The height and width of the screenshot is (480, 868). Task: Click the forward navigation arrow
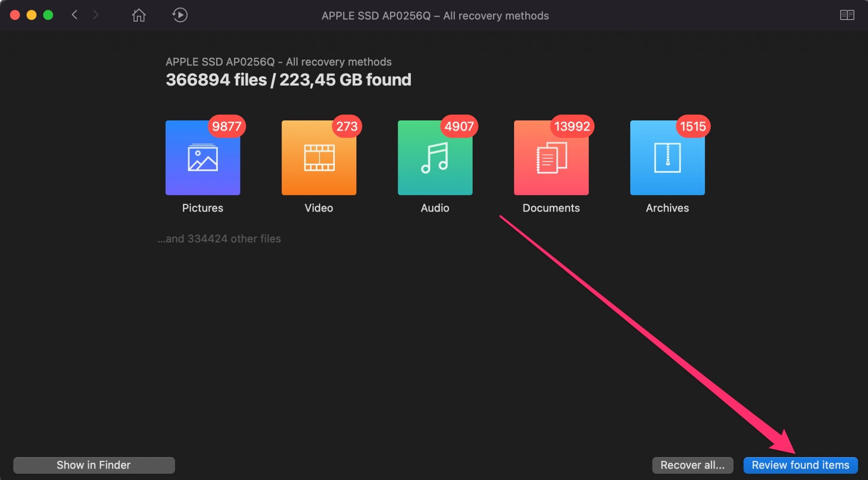point(95,15)
